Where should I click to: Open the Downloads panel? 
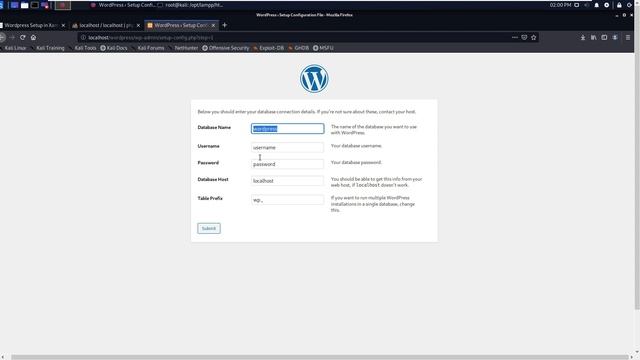pos(583,37)
